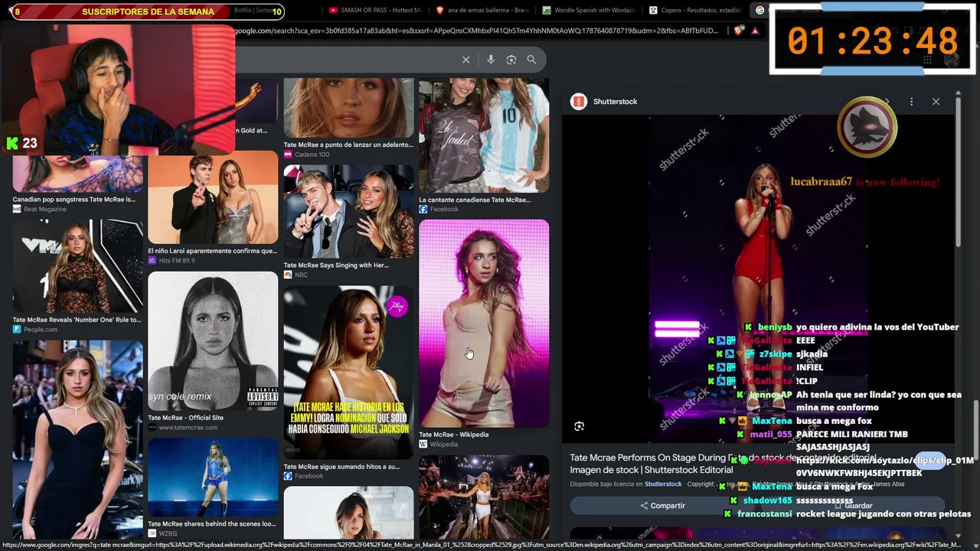Open more options in the Shutterstock preview panel
The height and width of the screenshot is (551, 980).
point(911,101)
